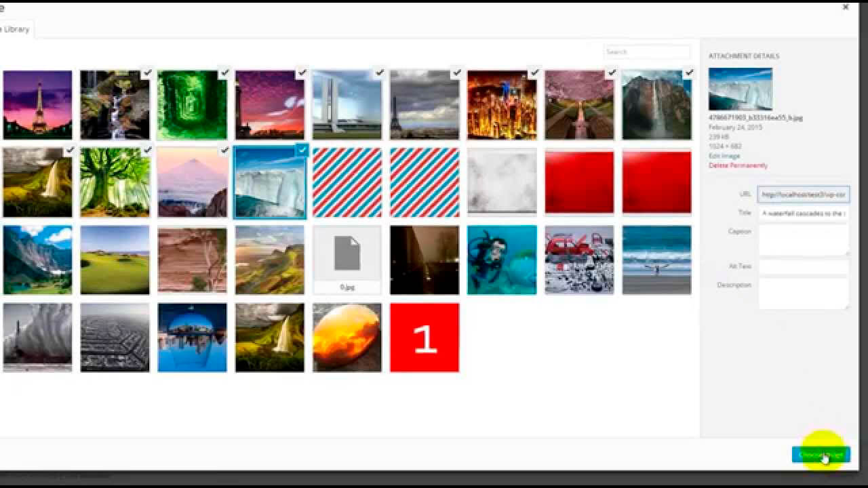Image resolution: width=868 pixels, height=488 pixels.
Task: Click inside the Search box
Action: (x=646, y=52)
